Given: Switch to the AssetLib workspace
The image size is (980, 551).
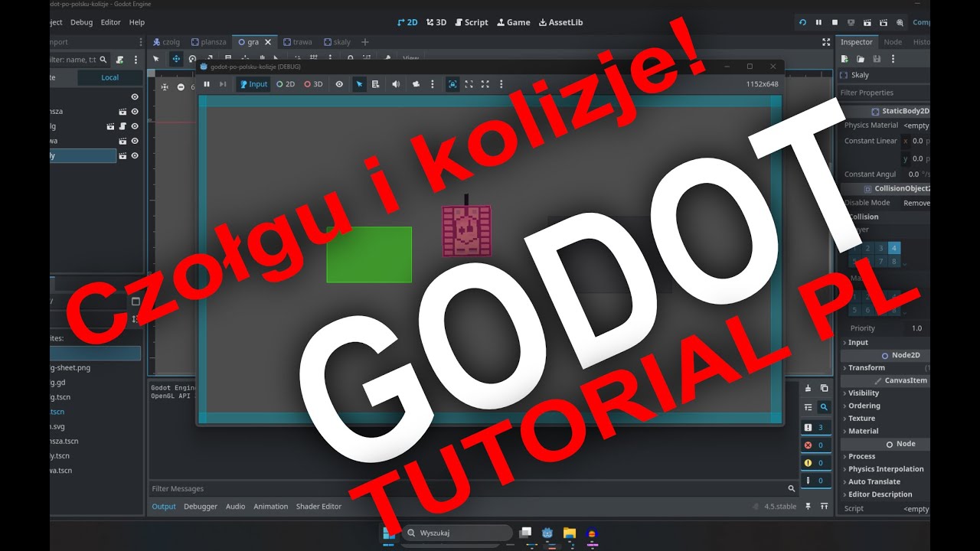Looking at the screenshot, I should [560, 22].
